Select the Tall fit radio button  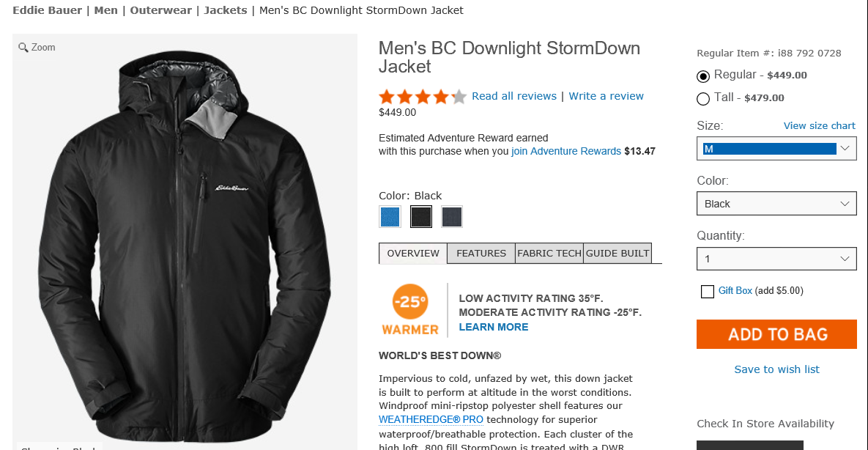(x=703, y=98)
